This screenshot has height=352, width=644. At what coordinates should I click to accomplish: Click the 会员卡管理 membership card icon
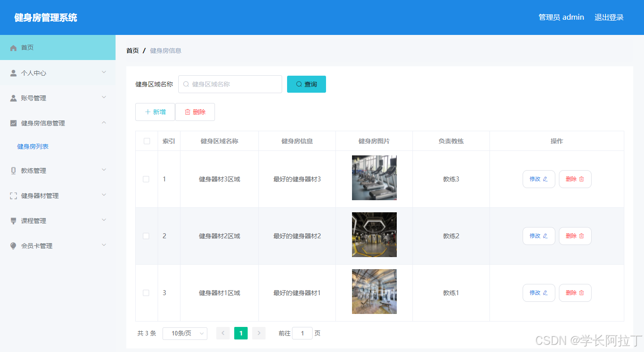[13, 245]
